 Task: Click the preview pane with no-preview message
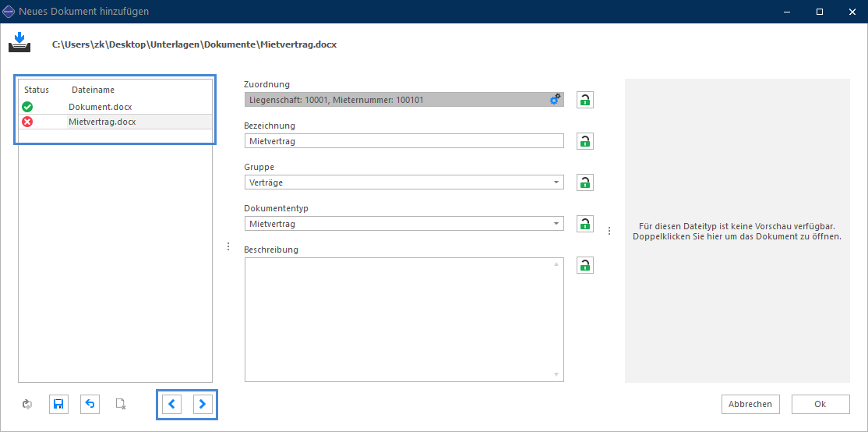tap(737, 231)
